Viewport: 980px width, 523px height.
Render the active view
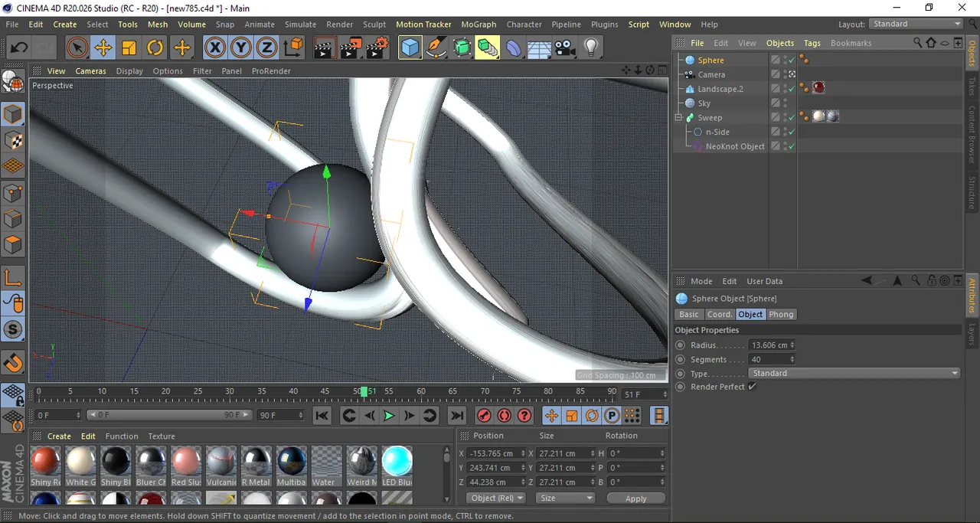(x=324, y=48)
